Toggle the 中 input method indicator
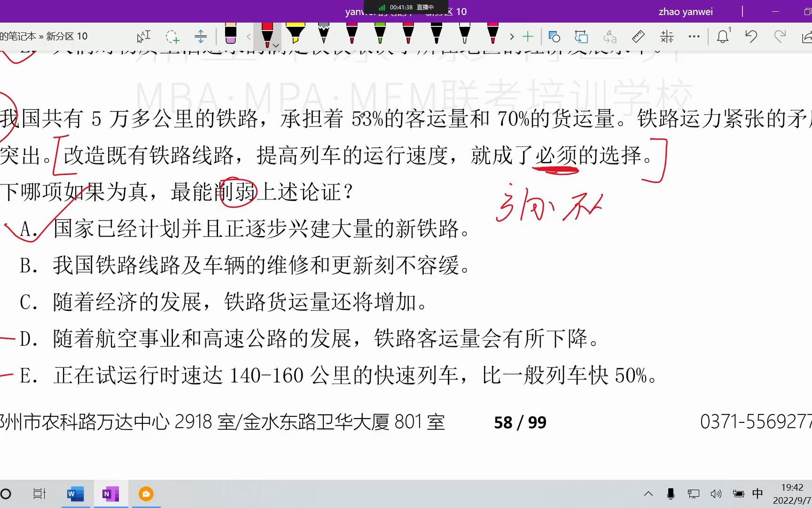The height and width of the screenshot is (508, 812). click(757, 493)
